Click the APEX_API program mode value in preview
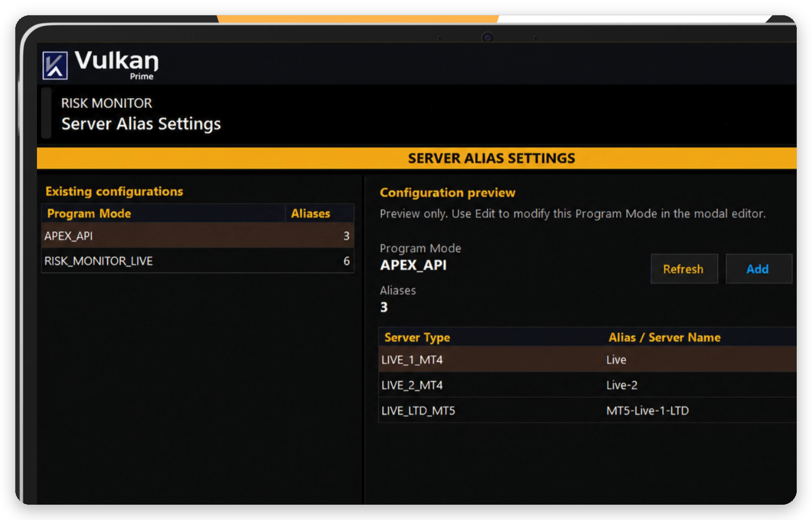This screenshot has width=812, height=520. tap(413, 265)
